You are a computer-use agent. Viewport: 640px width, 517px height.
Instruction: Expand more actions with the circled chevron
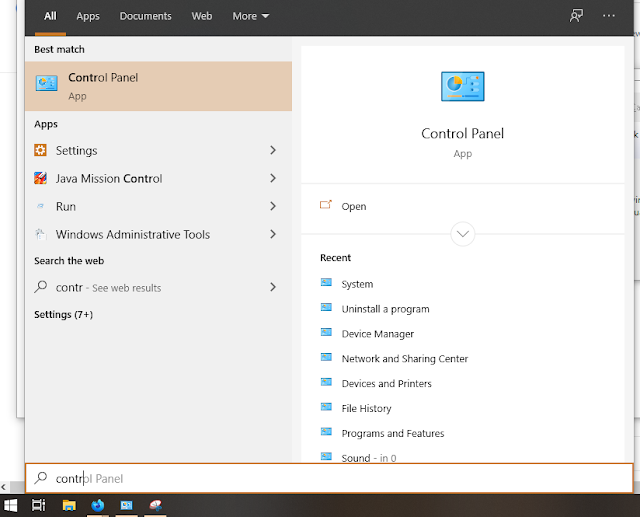point(462,234)
